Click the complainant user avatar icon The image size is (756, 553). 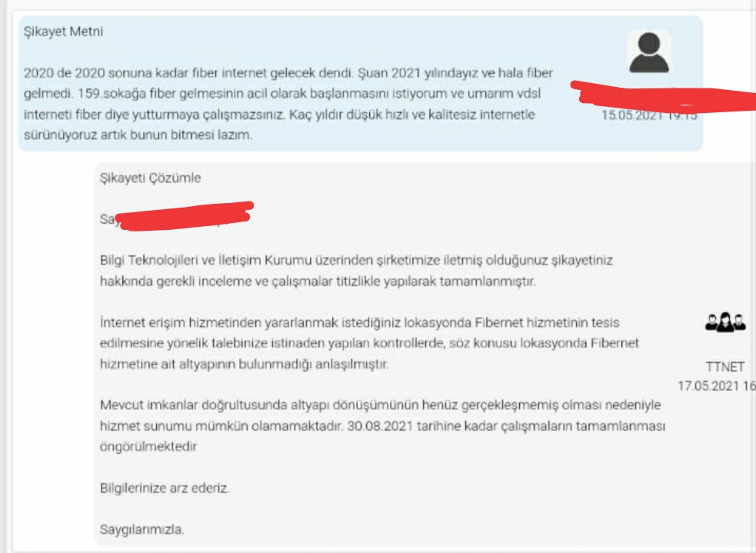tap(649, 52)
